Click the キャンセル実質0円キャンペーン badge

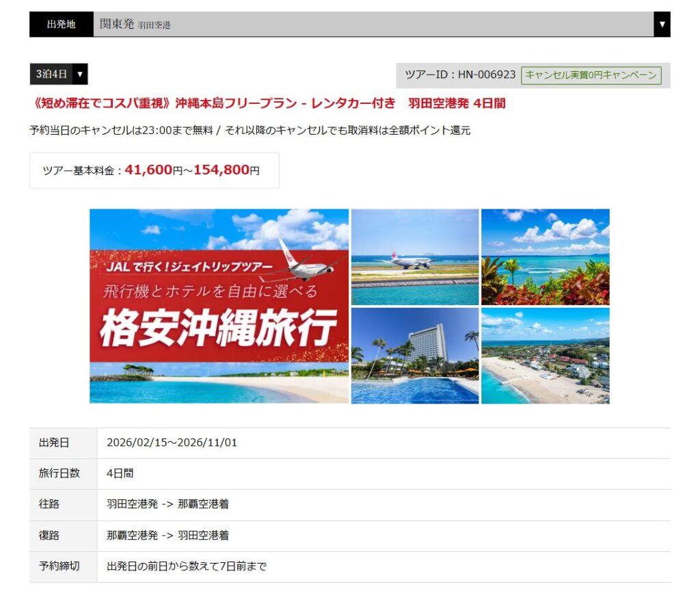(x=591, y=75)
